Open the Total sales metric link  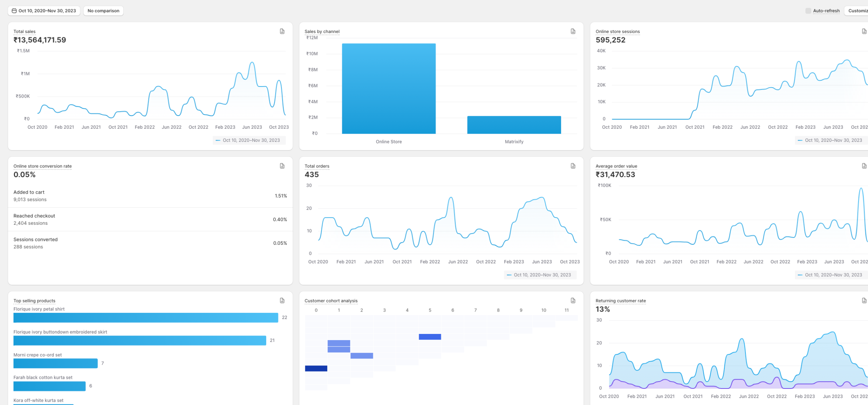click(x=24, y=31)
